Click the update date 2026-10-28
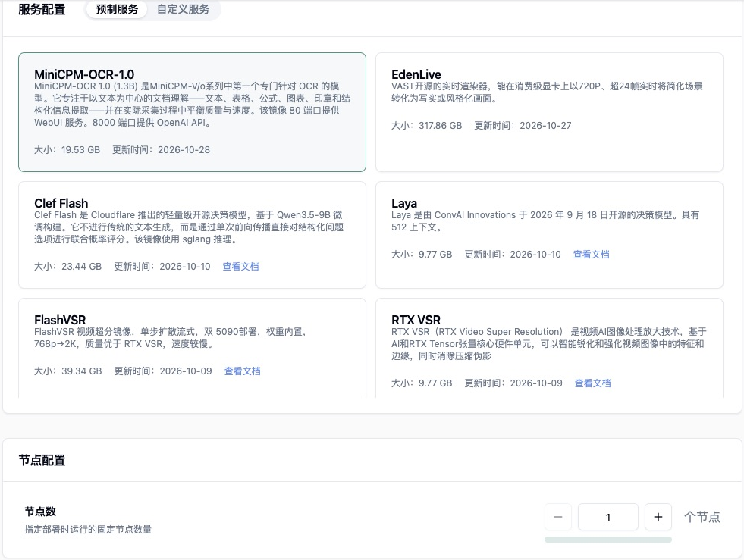Screen dimensions: 744x560 (x=184, y=150)
